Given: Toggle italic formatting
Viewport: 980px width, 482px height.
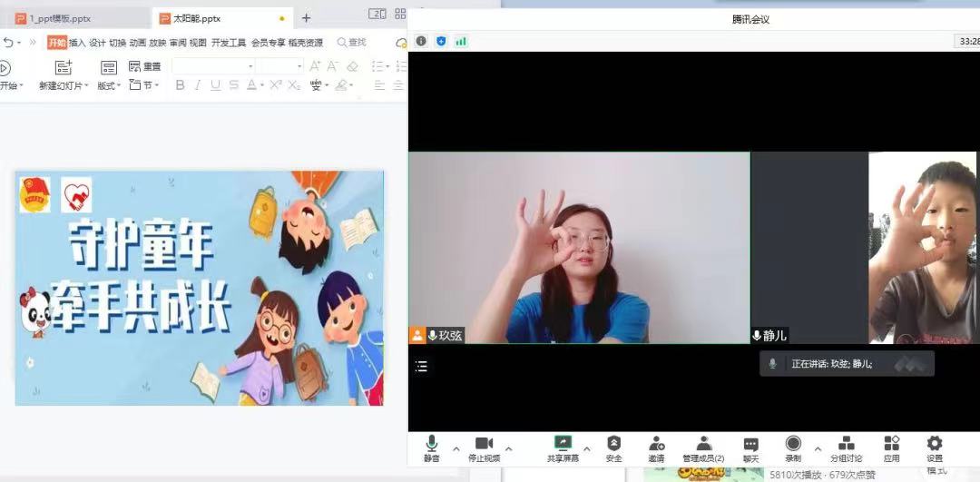Looking at the screenshot, I should pos(198,85).
